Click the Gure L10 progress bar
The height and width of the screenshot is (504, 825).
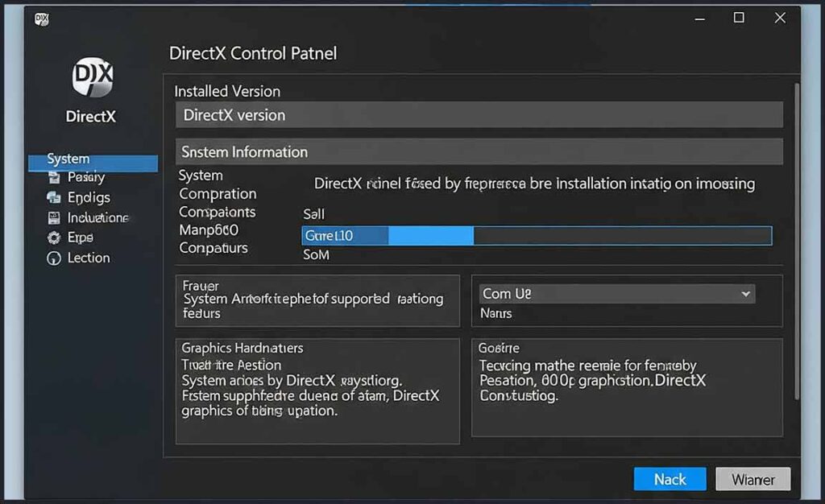[x=538, y=235]
